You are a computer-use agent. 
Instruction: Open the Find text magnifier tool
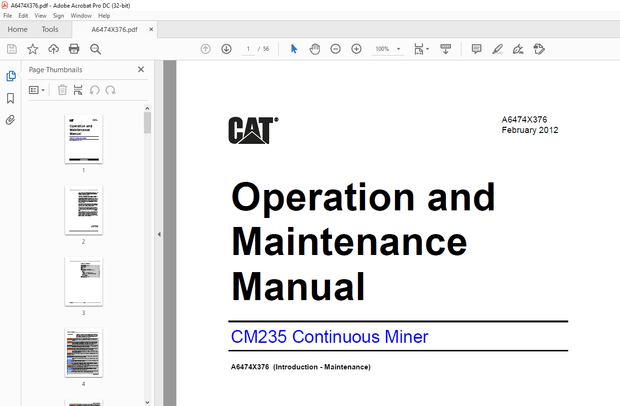[95, 49]
